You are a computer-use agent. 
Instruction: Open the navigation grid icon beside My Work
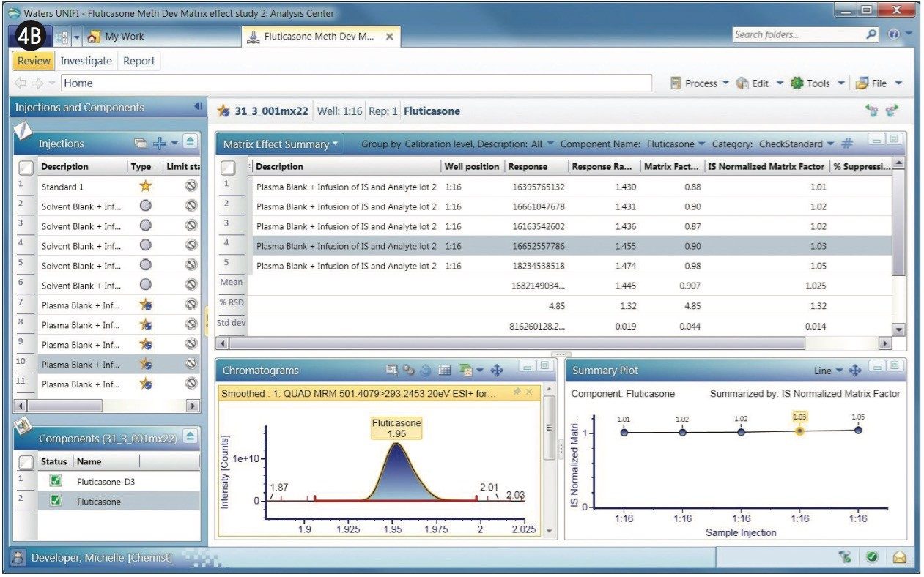pos(62,36)
